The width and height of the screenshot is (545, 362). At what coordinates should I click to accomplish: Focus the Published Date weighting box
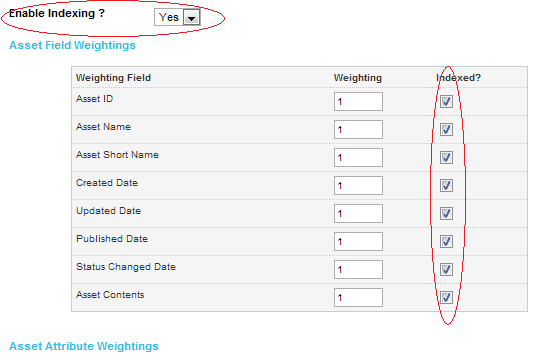click(358, 241)
